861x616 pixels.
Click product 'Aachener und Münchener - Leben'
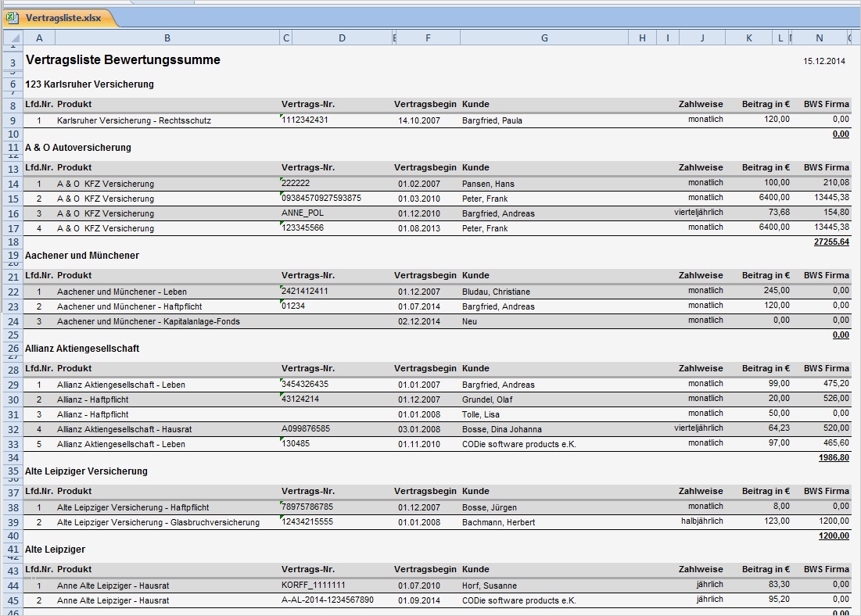(x=122, y=292)
